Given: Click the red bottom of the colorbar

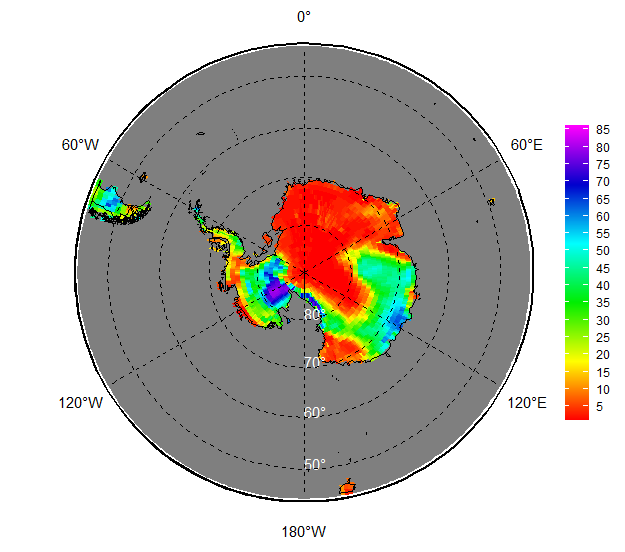Looking at the screenshot, I should (577, 410).
